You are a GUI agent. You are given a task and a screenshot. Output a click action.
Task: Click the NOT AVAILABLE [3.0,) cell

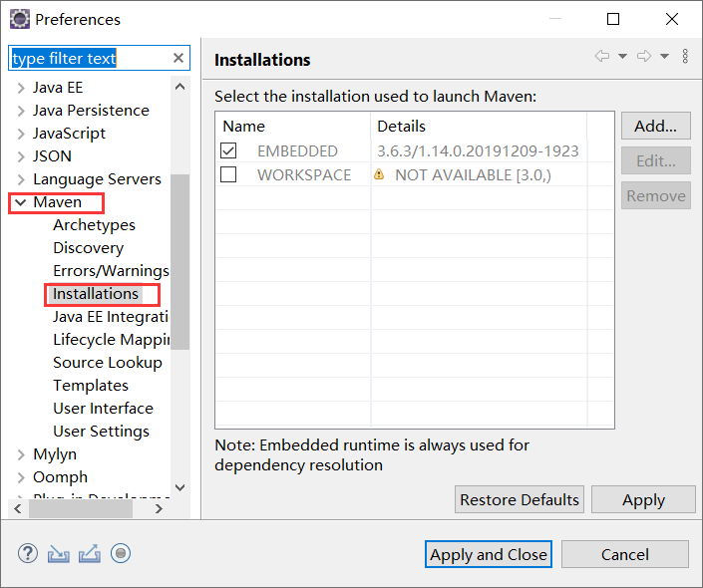(473, 174)
